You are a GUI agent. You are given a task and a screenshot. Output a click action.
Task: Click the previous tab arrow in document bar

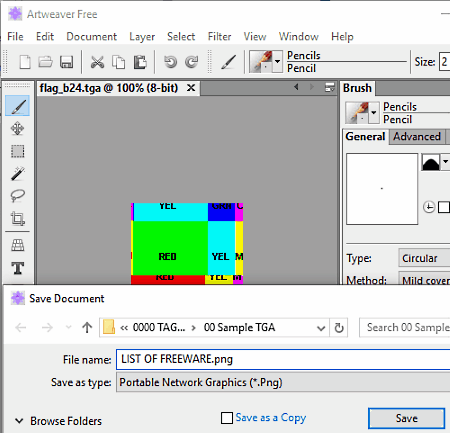296,87
